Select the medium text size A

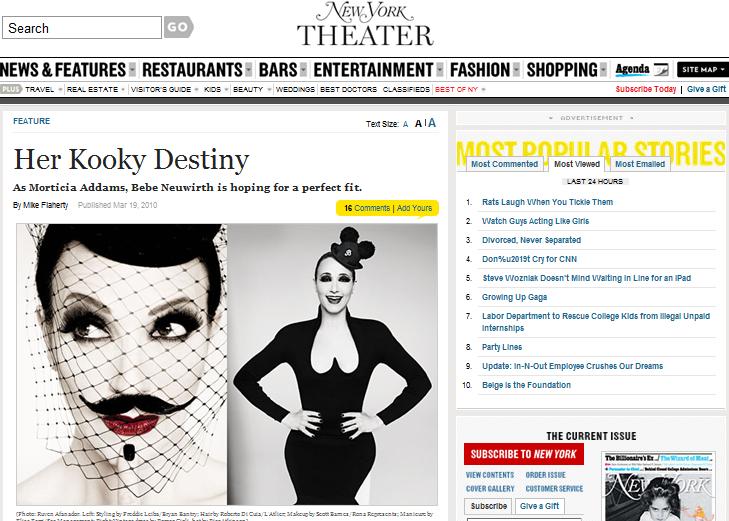pos(418,124)
